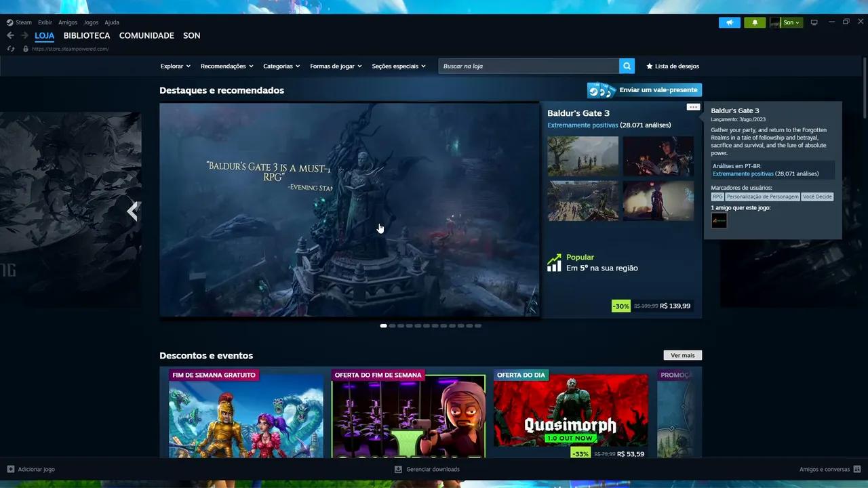Expand the Explorar dropdown
This screenshot has height=488, width=868.
tap(176, 66)
